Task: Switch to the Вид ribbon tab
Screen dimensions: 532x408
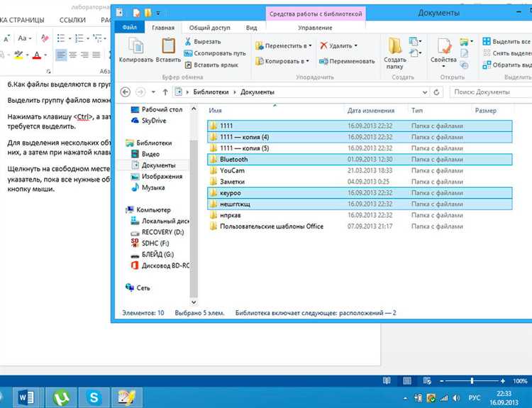Action: coord(251,28)
